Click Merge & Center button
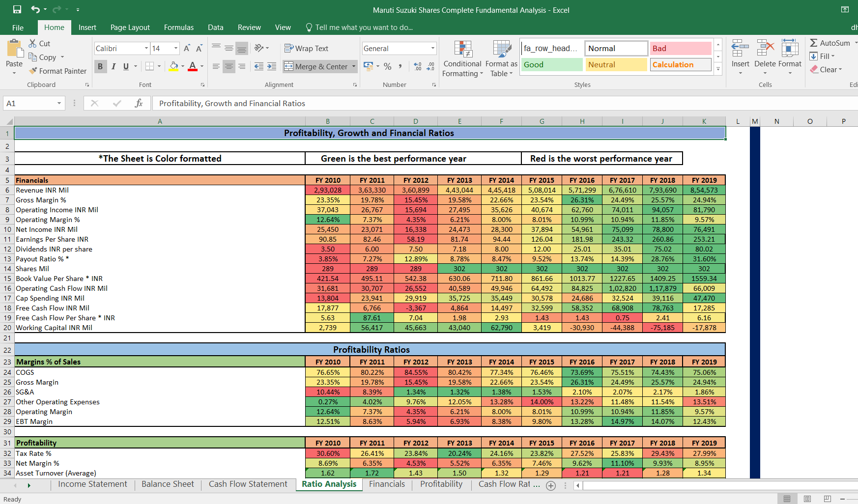Screen dimensions: 858x504 [316, 66]
